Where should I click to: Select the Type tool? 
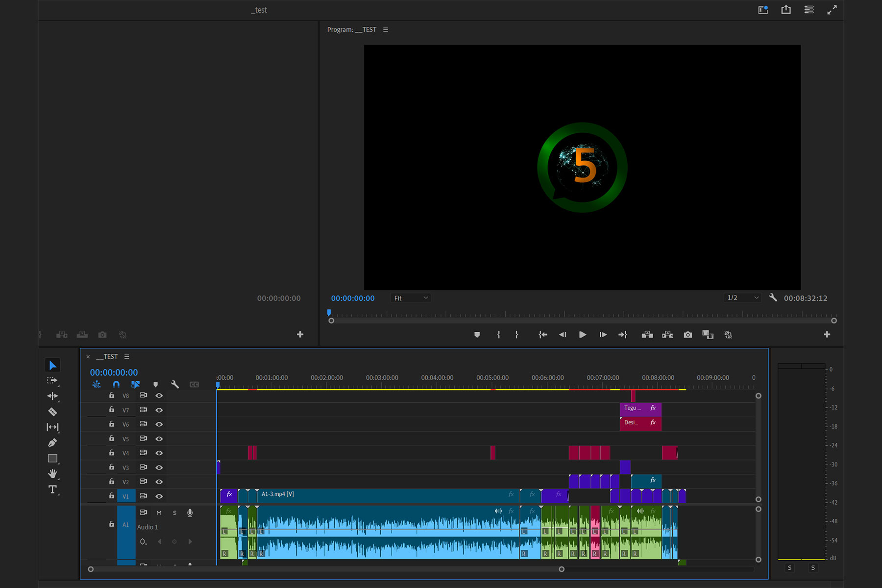pos(52,490)
